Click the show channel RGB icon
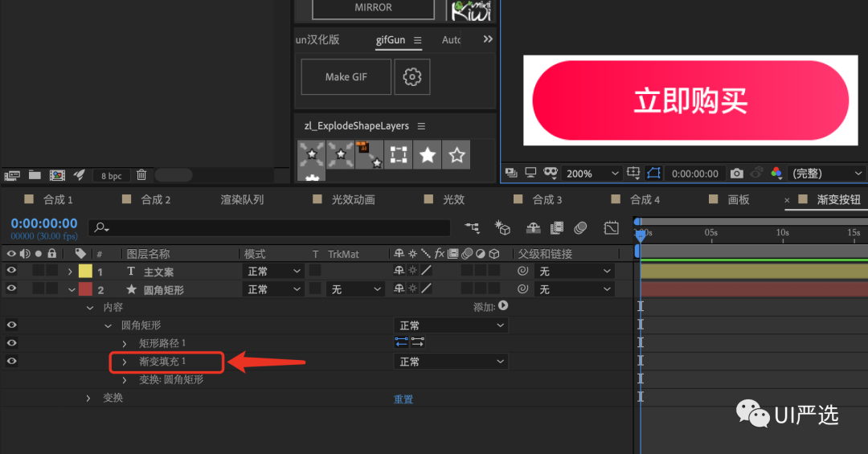The height and width of the screenshot is (454, 868). click(776, 174)
